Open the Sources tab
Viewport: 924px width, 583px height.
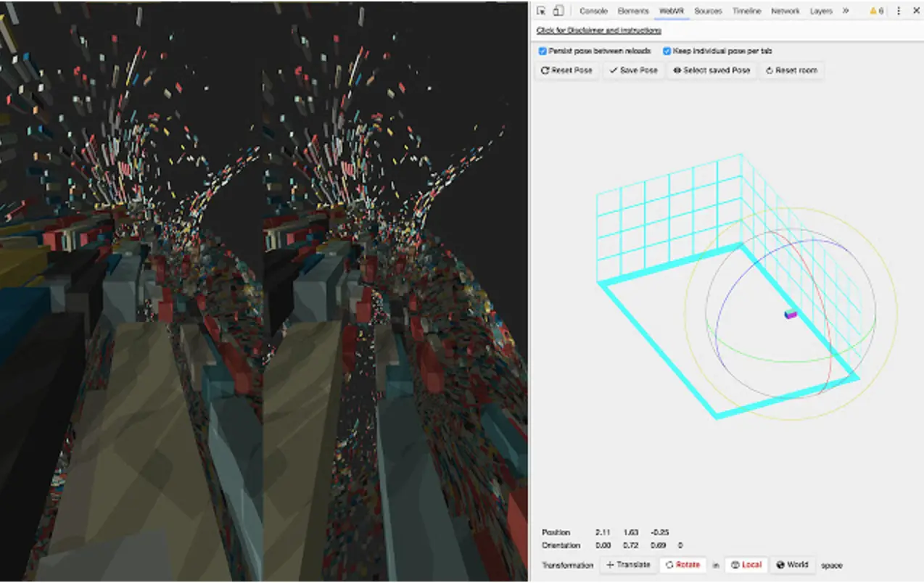708,11
